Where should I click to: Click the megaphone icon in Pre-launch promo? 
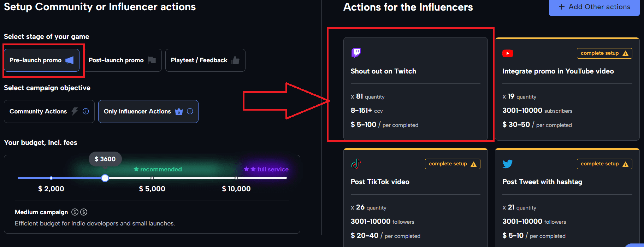click(70, 60)
